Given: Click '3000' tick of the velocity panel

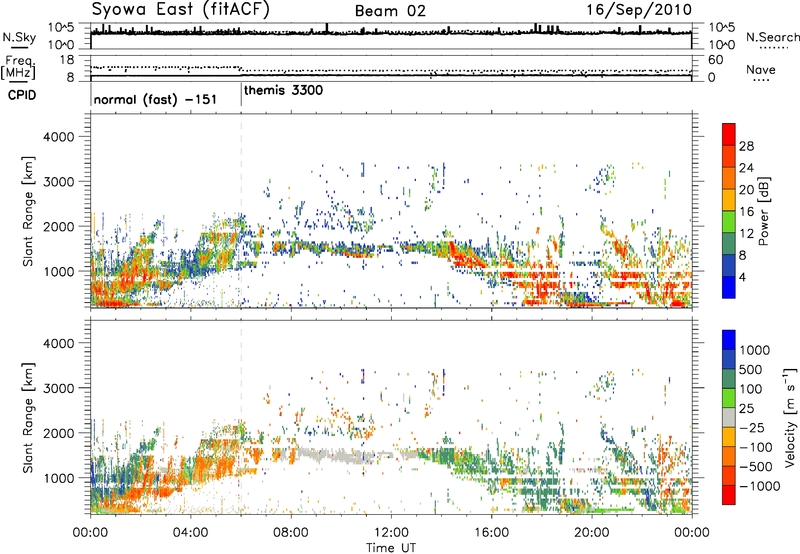Looking at the screenshot, I should pyautogui.click(x=58, y=388).
